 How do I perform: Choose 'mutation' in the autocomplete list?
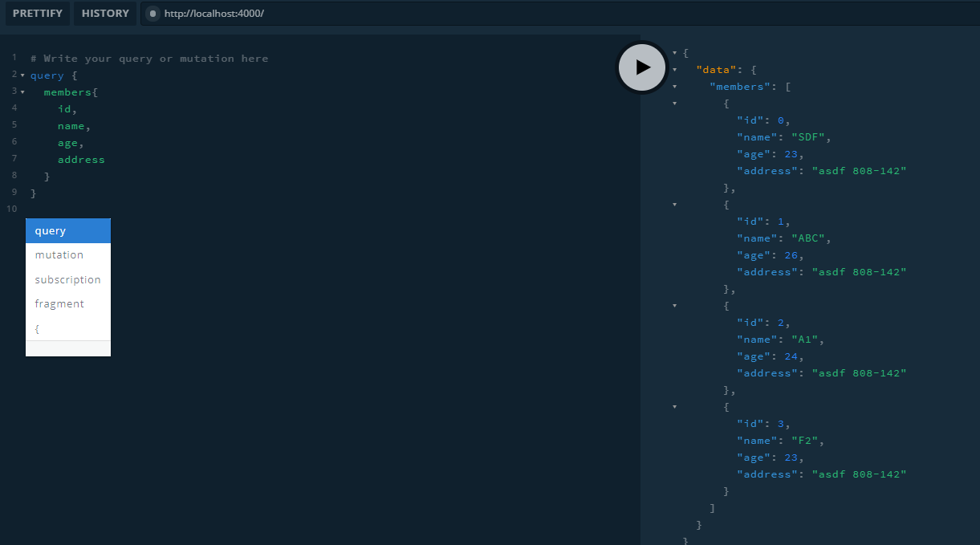point(68,255)
